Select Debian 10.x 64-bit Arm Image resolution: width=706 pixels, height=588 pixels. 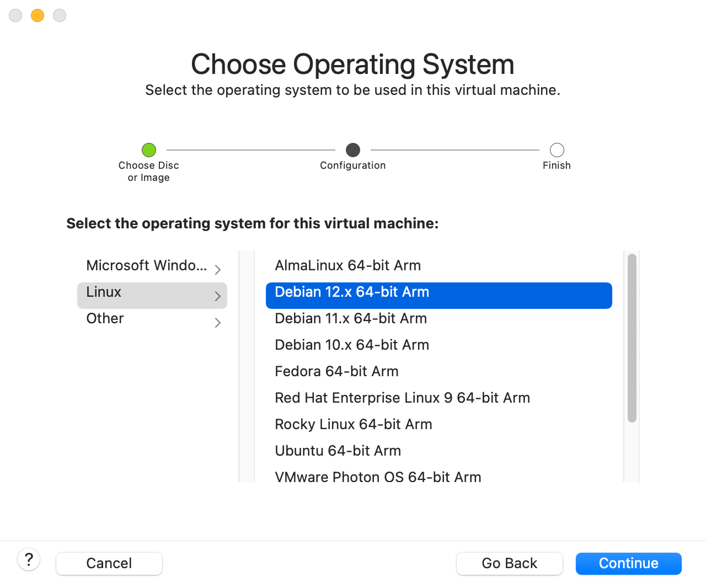tap(352, 345)
